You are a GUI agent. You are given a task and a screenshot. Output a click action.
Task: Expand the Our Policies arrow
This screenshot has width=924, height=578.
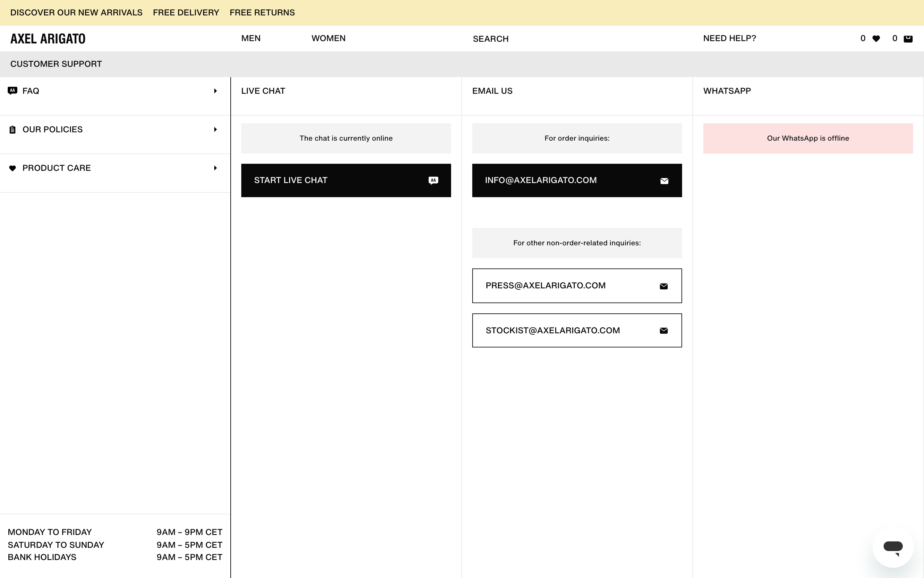pyautogui.click(x=215, y=130)
